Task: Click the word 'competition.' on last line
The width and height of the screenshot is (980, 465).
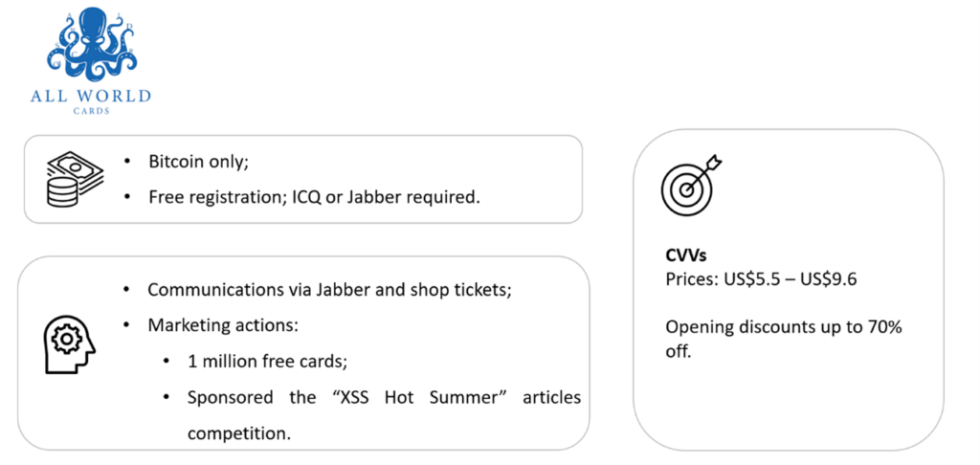Action: (238, 433)
